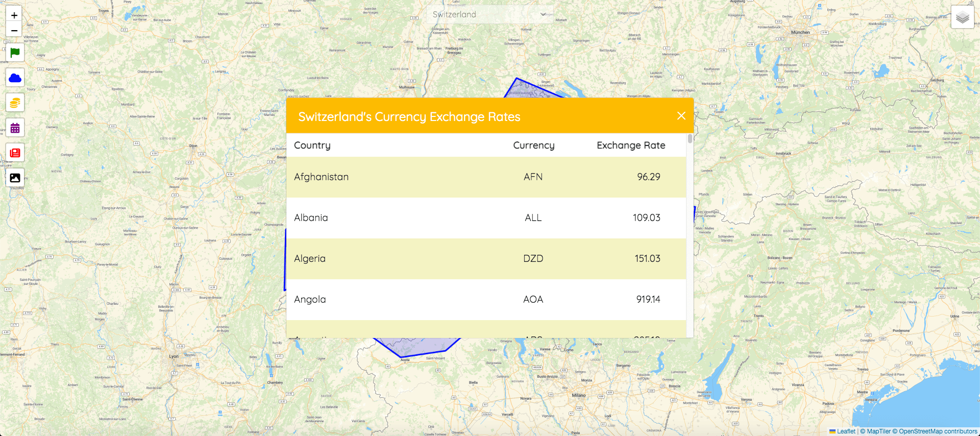Viewport: 980px width, 436px height.
Task: Select the Afghanistan AFN row
Action: point(486,177)
